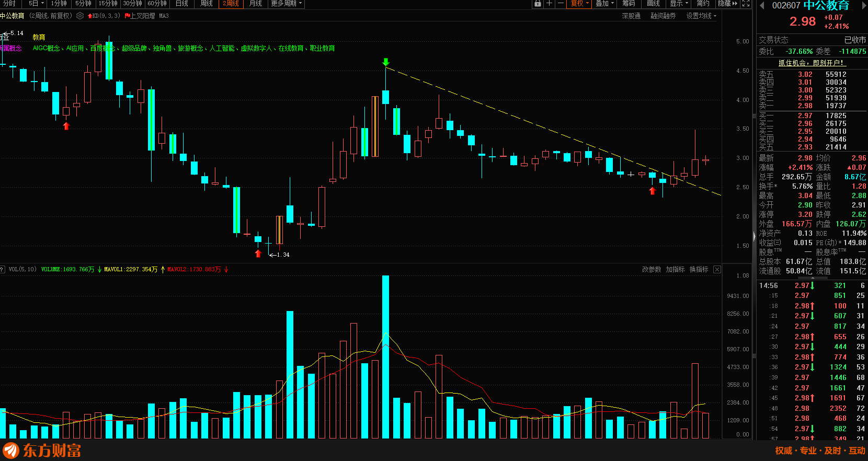
Task: Select 1分钟 period tab
Action: tap(59, 3)
